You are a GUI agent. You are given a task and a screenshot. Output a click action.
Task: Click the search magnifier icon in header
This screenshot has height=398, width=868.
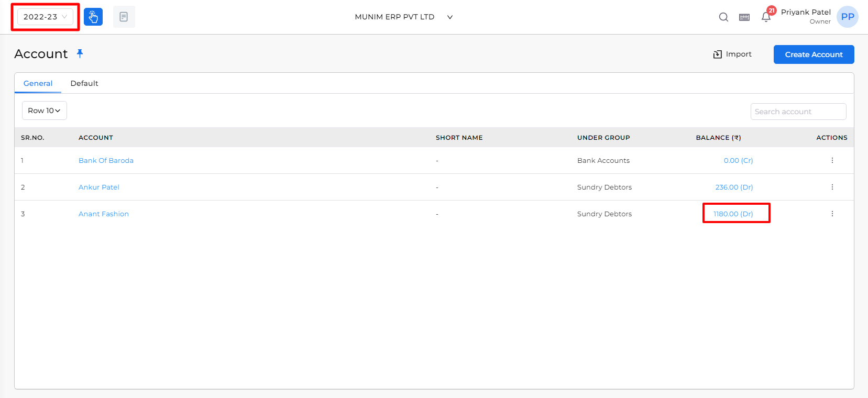[723, 17]
